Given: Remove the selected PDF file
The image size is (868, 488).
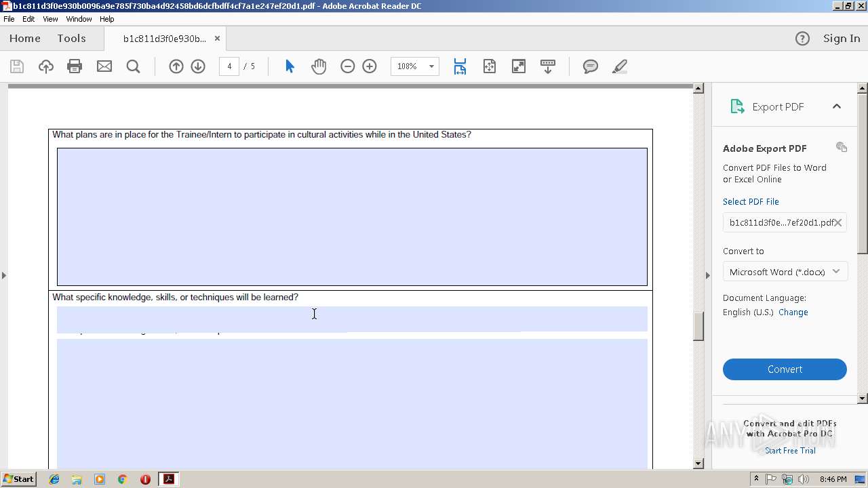Looking at the screenshot, I should tap(838, 222).
